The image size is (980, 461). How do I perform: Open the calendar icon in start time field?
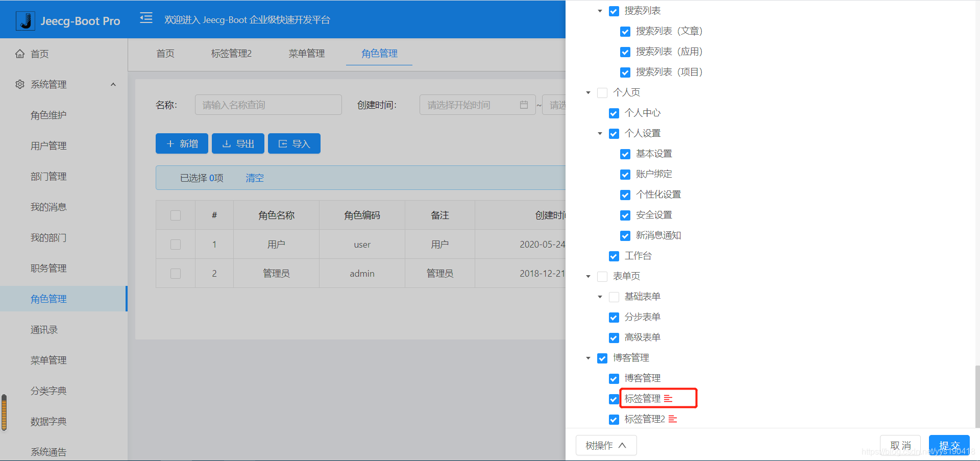coord(524,105)
